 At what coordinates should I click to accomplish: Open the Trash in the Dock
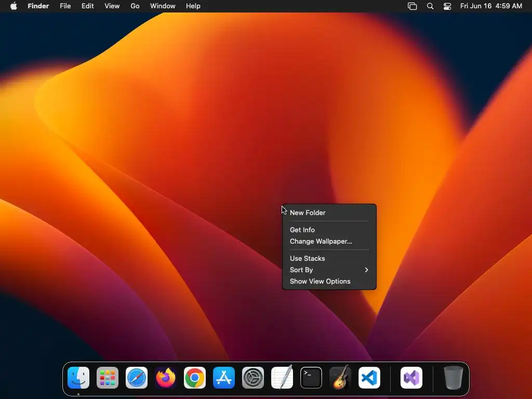point(453,378)
